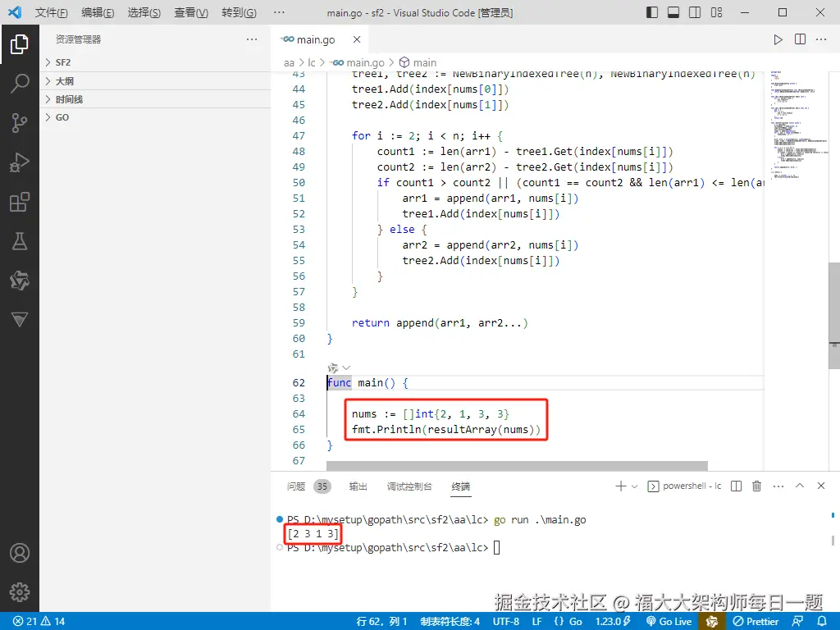840x630 pixels.
Task: Add a new terminal
Action: pos(620,486)
